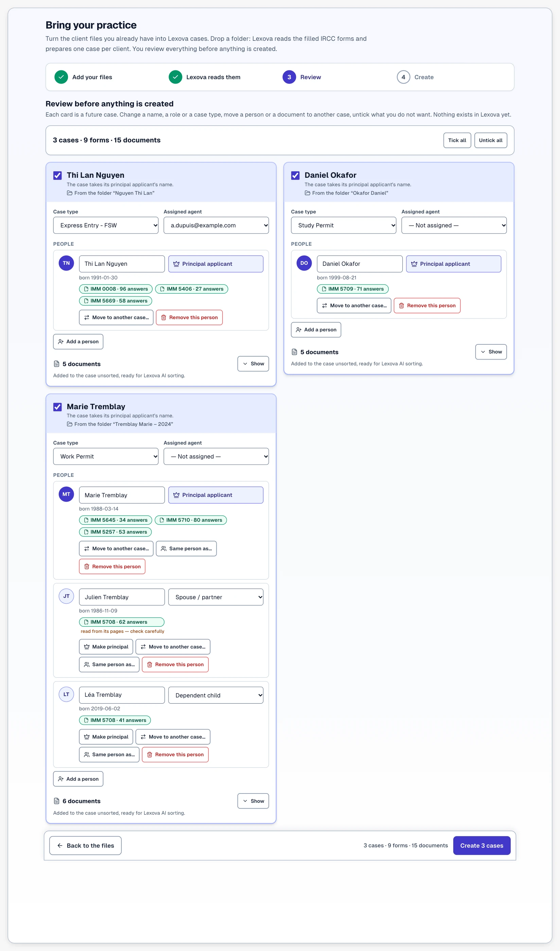
Task: Open Léa Tremblay's Dependent child role dropdown
Action: point(215,695)
